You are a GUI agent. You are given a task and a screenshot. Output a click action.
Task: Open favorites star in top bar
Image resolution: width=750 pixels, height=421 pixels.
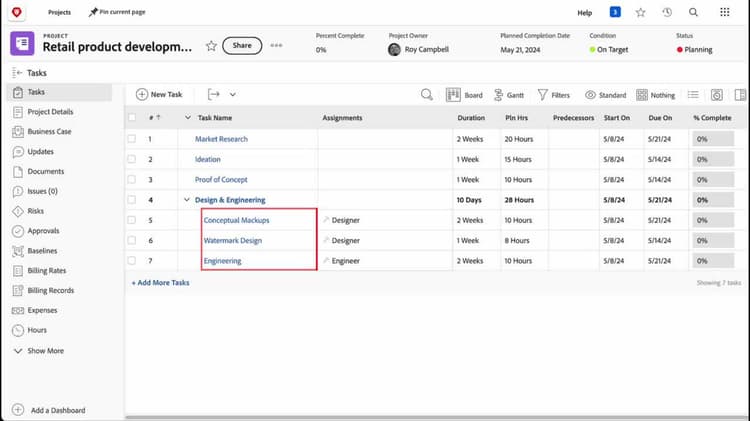coord(640,12)
